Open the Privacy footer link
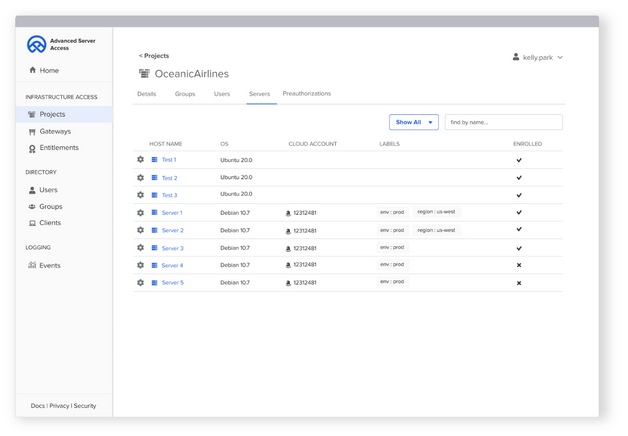 (x=59, y=406)
